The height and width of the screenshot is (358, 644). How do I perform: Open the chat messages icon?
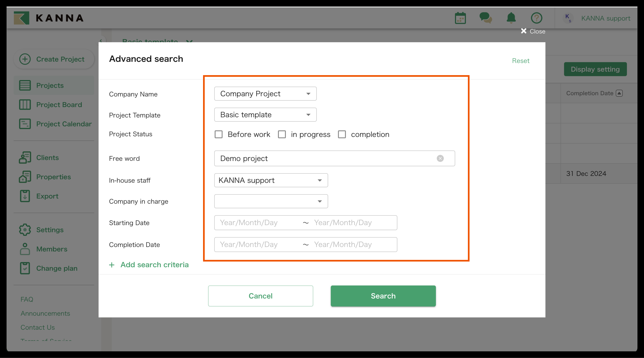click(485, 18)
